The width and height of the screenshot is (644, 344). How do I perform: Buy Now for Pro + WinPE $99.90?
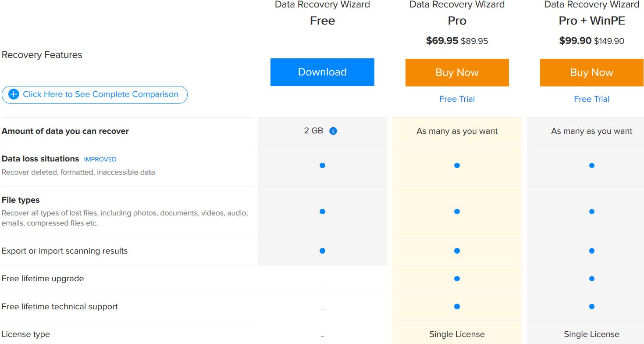pos(591,72)
